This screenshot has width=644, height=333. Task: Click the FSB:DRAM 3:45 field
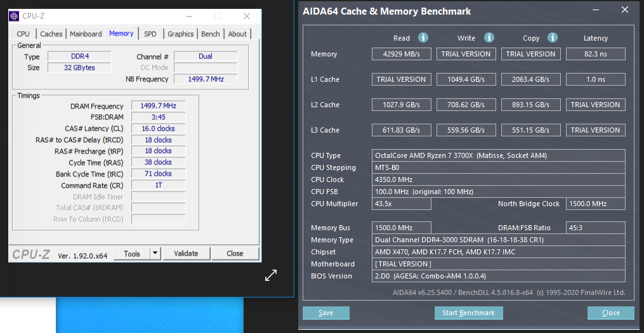pyautogui.click(x=159, y=117)
